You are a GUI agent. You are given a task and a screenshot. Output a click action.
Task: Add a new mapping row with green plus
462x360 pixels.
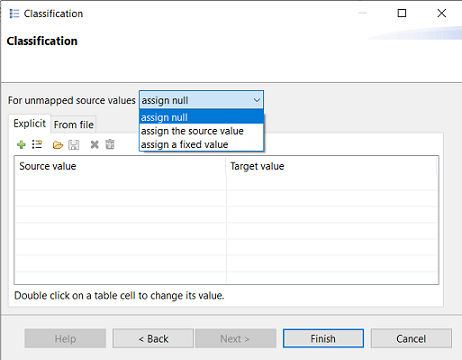21,145
